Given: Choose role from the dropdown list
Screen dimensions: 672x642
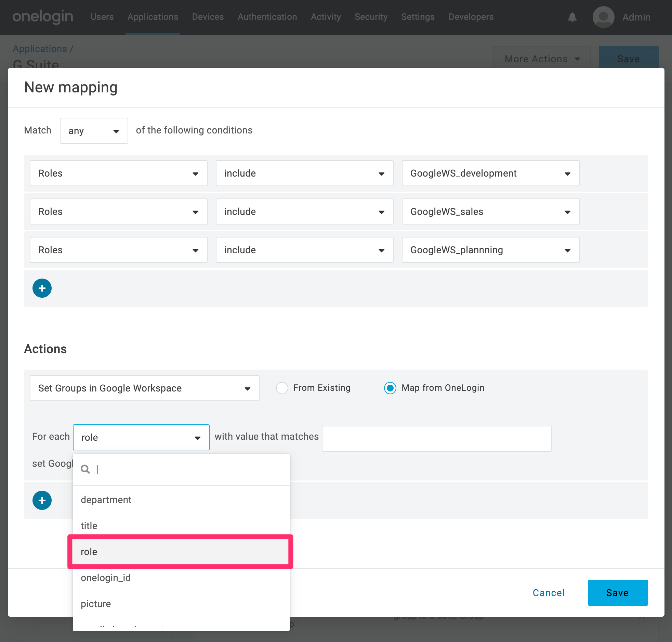Looking at the screenshot, I should click(181, 552).
